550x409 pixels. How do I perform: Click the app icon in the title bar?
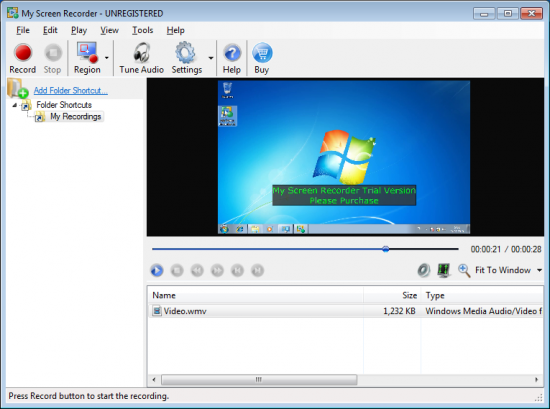point(13,13)
